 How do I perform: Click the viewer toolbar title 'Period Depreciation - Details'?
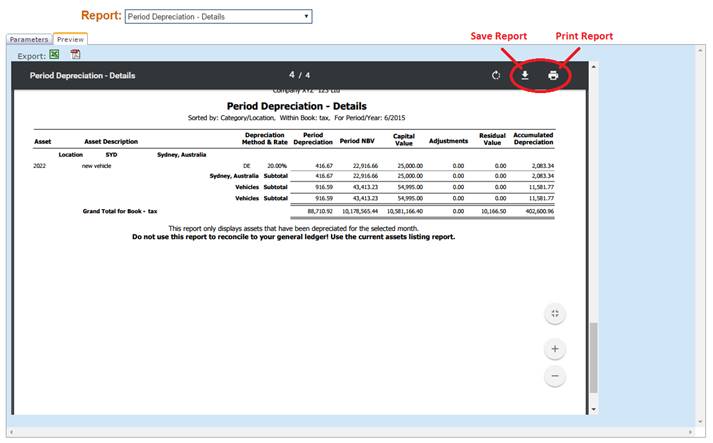point(82,76)
